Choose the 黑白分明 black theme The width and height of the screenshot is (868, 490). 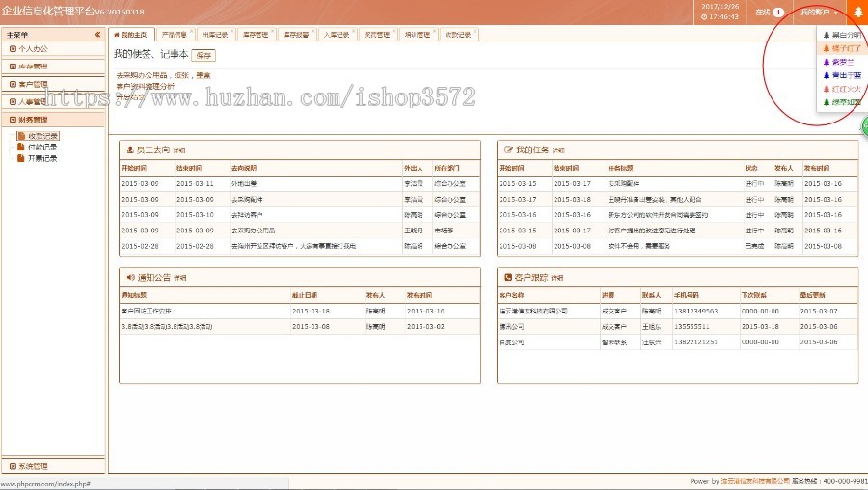tap(842, 35)
